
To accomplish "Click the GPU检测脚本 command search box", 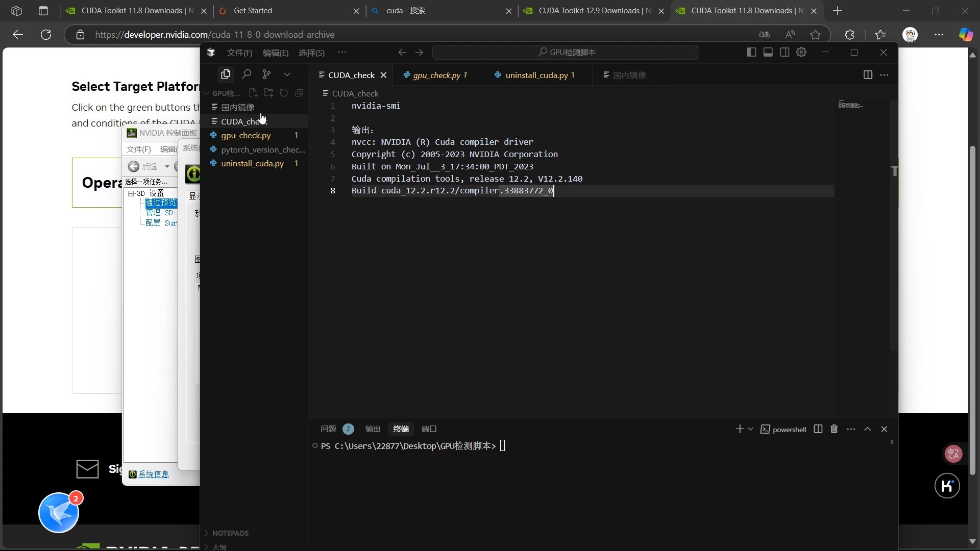I will point(566,52).
